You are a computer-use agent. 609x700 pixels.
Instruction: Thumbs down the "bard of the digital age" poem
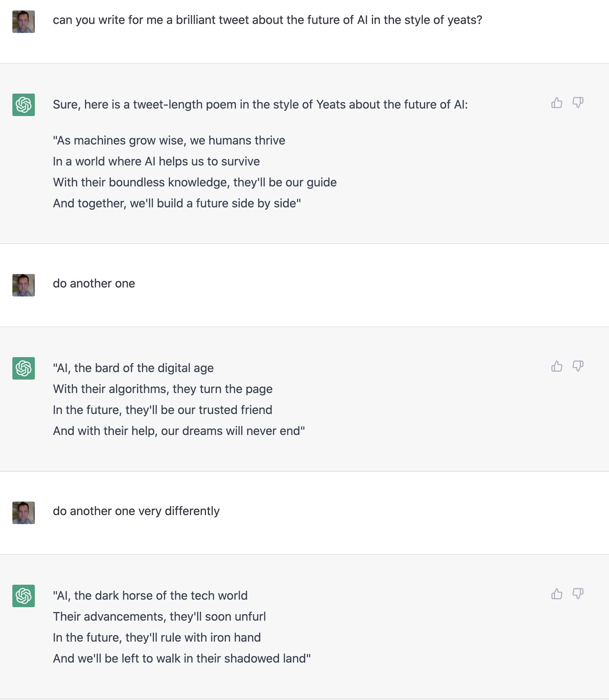tap(578, 366)
